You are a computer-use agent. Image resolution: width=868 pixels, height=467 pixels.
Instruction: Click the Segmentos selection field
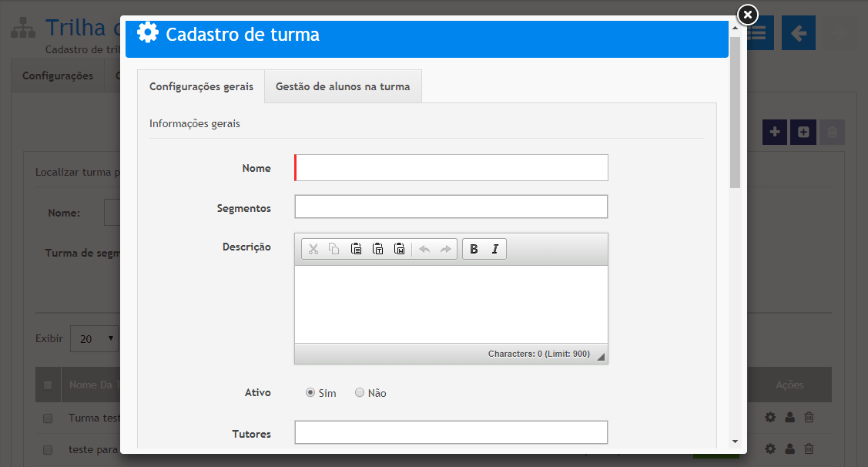point(451,207)
